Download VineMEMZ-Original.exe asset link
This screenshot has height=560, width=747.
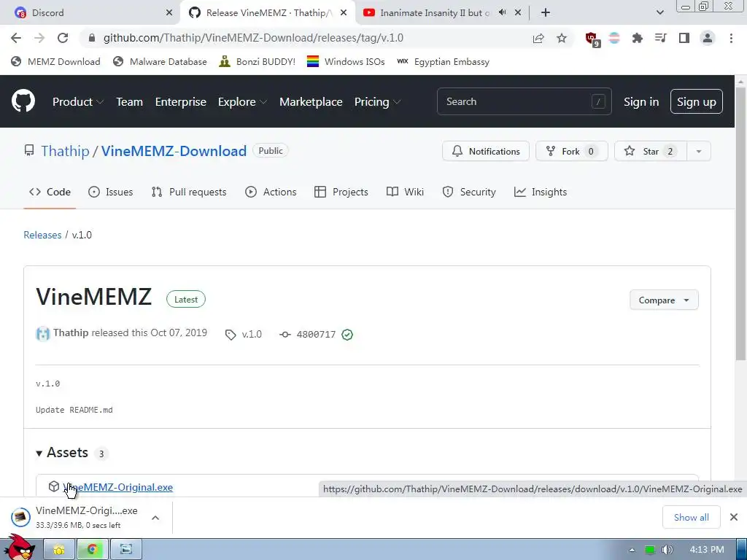[x=117, y=487]
